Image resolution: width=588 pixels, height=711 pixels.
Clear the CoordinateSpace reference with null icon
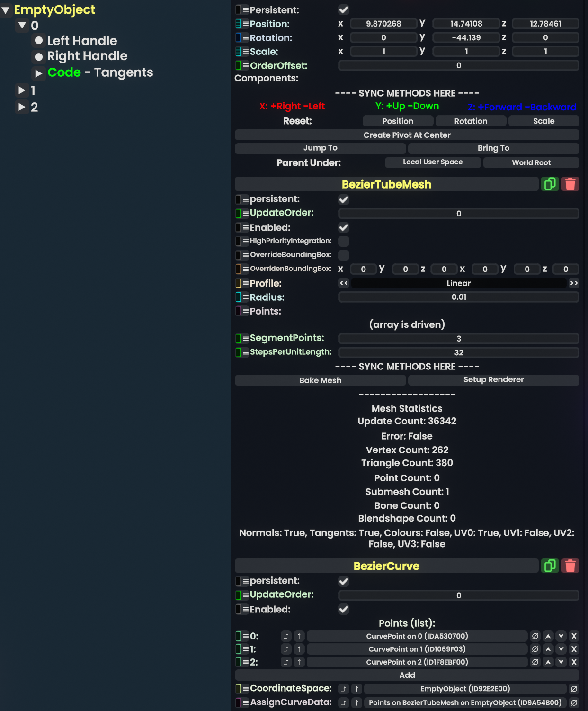pyautogui.click(x=574, y=689)
